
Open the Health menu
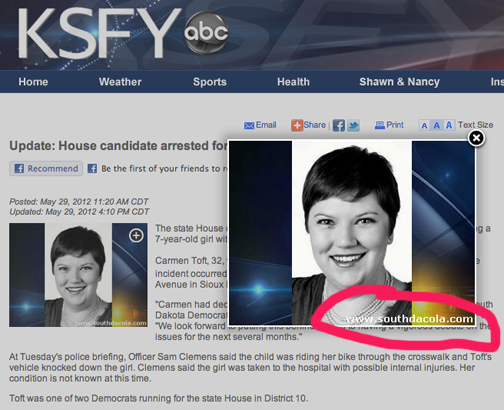[x=293, y=82]
